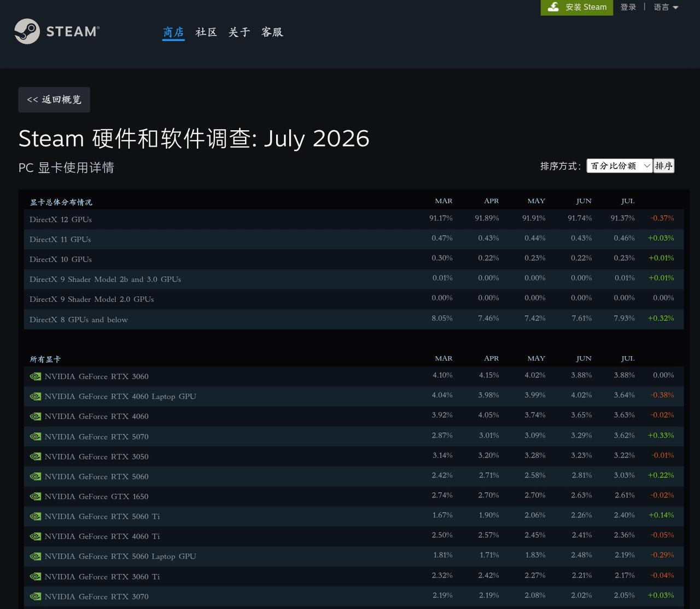Click the -0.37% change for DirectX 12
Image resolution: width=700 pixels, height=609 pixels.
(x=662, y=218)
